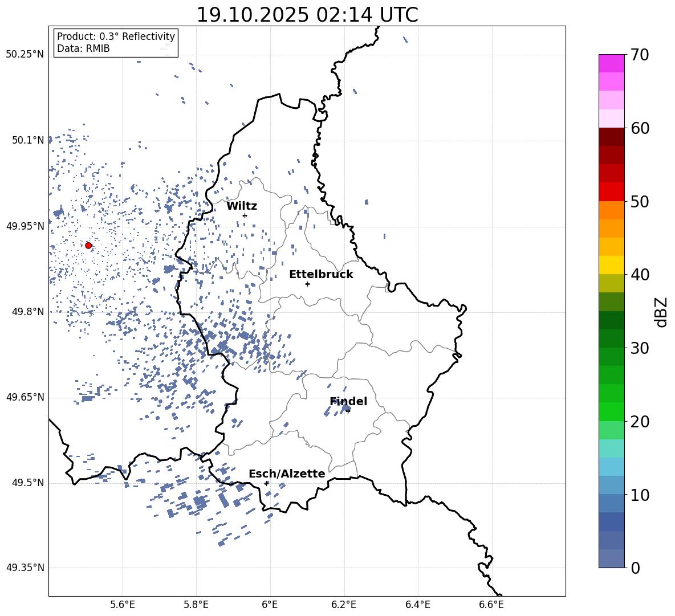This screenshot has width=675, height=616.
Task: Click the 6°E longitude label
Action: 270,605
